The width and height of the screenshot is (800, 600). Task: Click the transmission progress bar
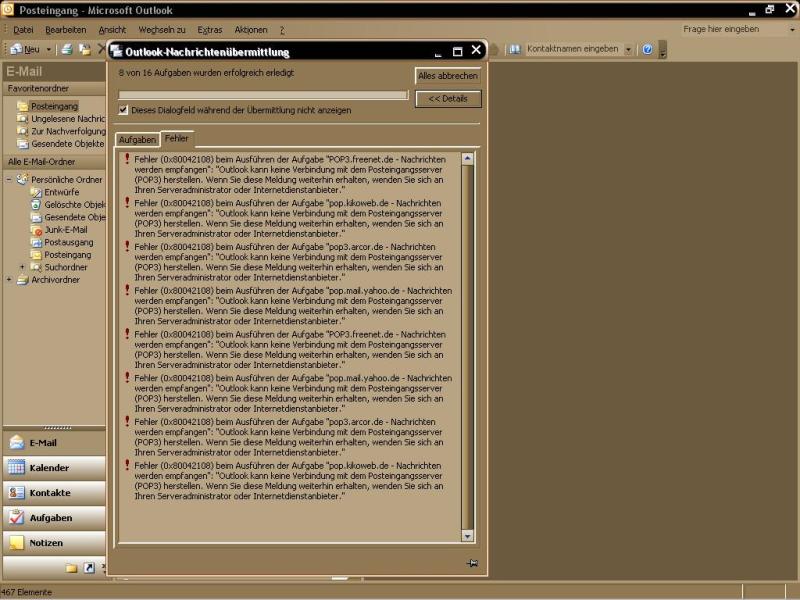263,95
